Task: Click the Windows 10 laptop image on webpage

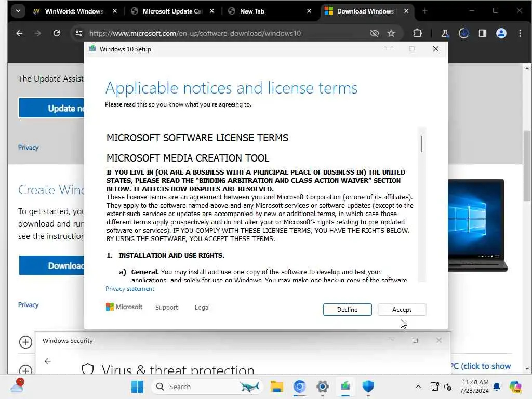Action: 478,225
